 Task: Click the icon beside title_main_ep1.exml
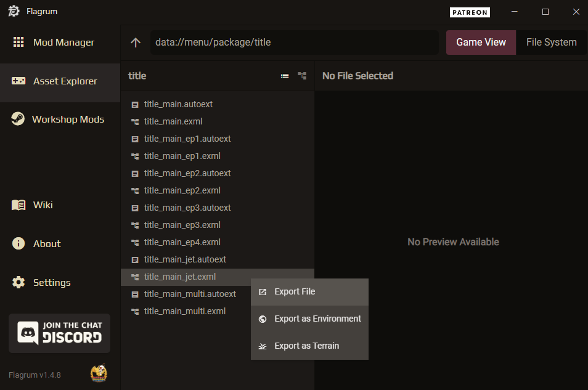(135, 156)
